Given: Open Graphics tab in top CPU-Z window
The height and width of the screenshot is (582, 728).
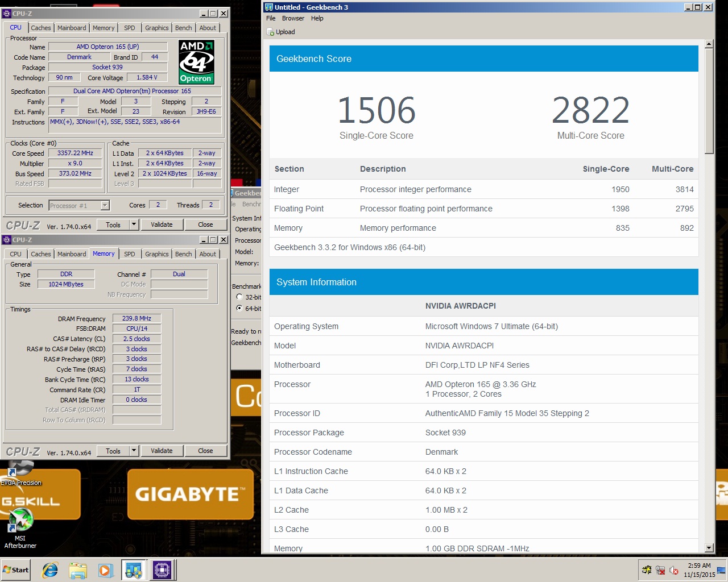Looking at the screenshot, I should point(157,28).
